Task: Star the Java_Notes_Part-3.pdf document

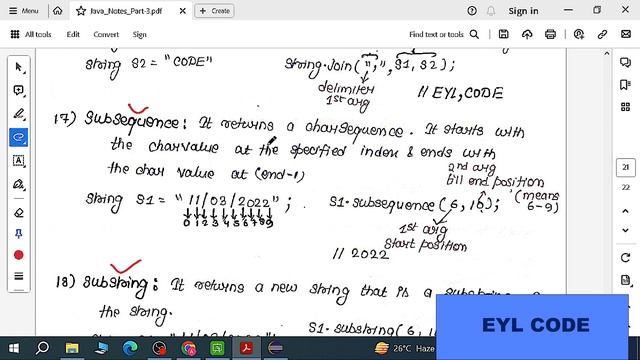Action: coord(81,11)
